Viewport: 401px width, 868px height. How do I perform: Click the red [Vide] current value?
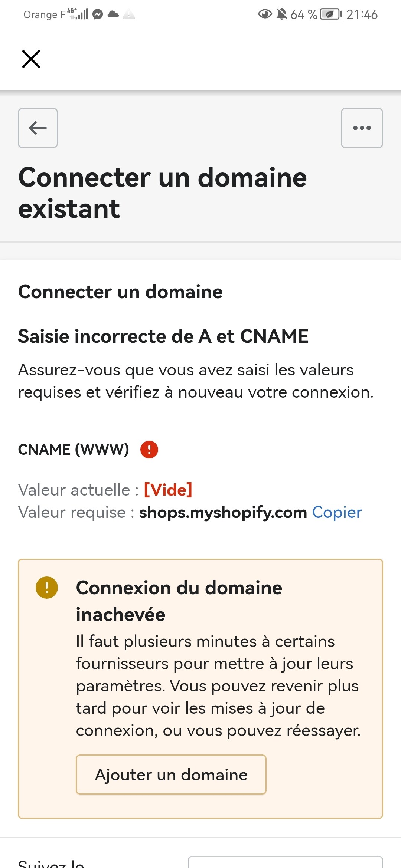click(168, 490)
